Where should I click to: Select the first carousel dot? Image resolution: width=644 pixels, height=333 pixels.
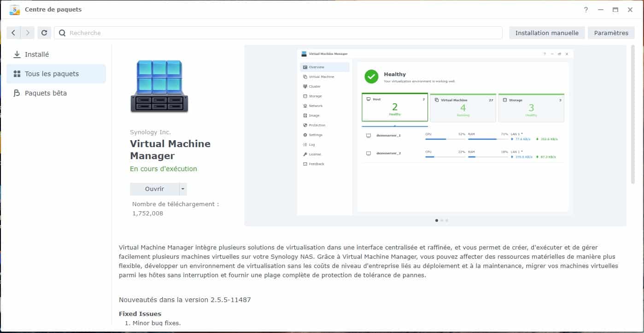click(x=437, y=220)
